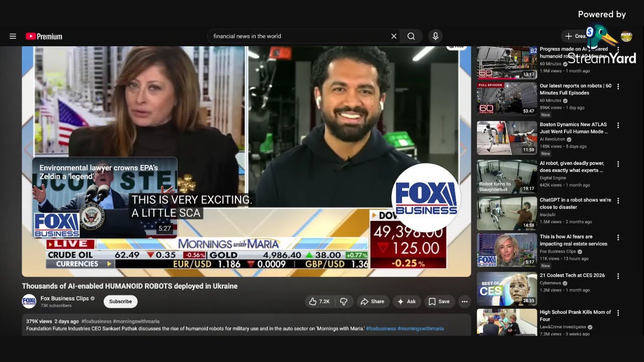Open the InsideAI channel name

548,215
